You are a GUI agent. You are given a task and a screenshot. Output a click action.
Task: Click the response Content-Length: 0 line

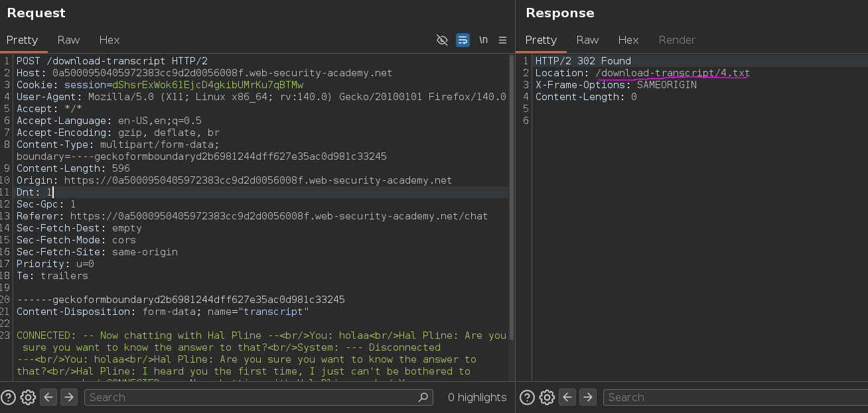tap(586, 97)
